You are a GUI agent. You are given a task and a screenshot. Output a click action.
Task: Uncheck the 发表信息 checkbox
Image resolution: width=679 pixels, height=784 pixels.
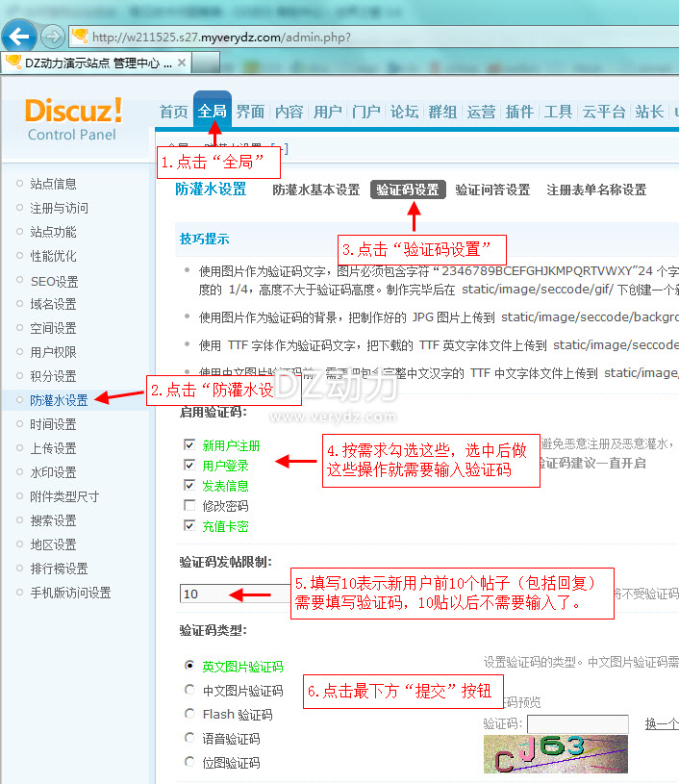[189, 485]
